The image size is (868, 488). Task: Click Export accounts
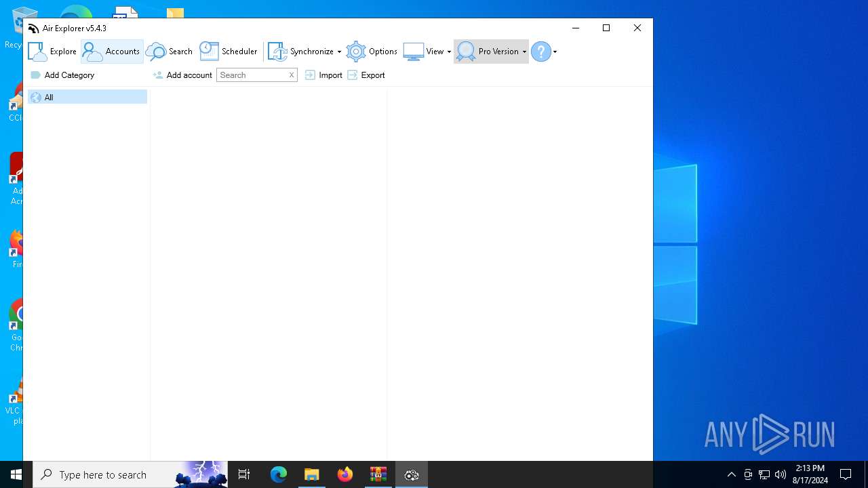(x=366, y=75)
